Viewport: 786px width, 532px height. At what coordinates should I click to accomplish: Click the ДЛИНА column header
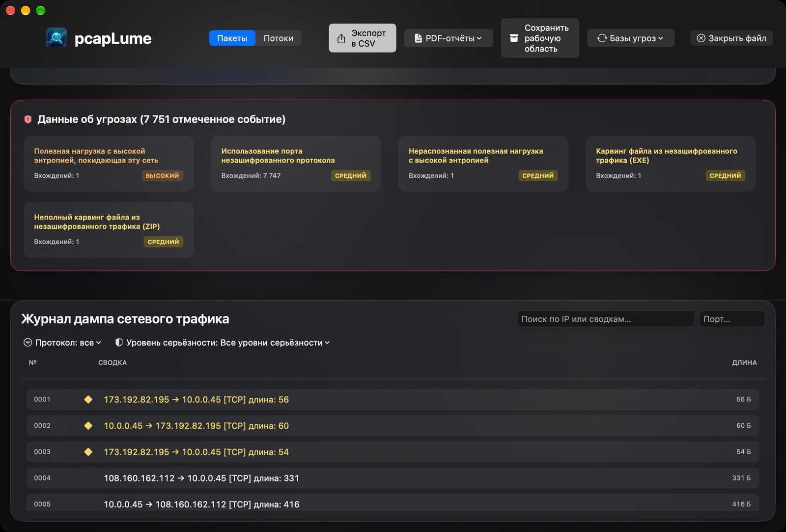[744, 363]
